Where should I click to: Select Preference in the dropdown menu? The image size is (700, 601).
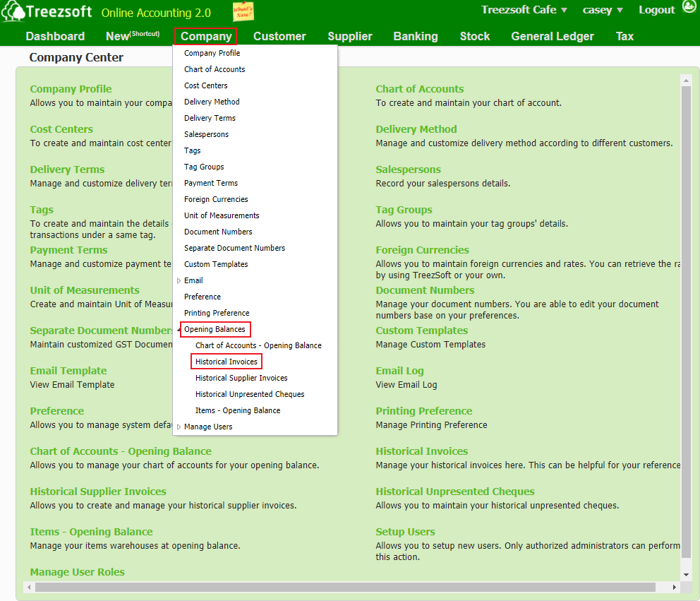pos(203,297)
